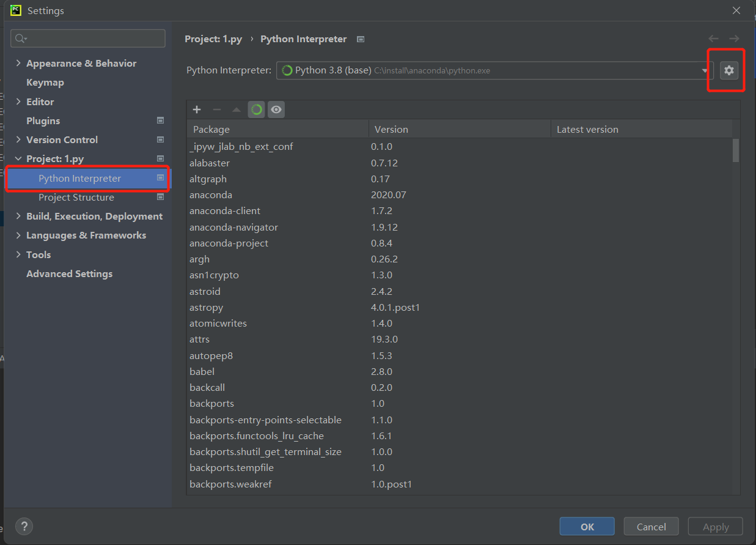The width and height of the screenshot is (756, 545).
Task: Toggle the Conda package manager icon
Action: pos(257,109)
